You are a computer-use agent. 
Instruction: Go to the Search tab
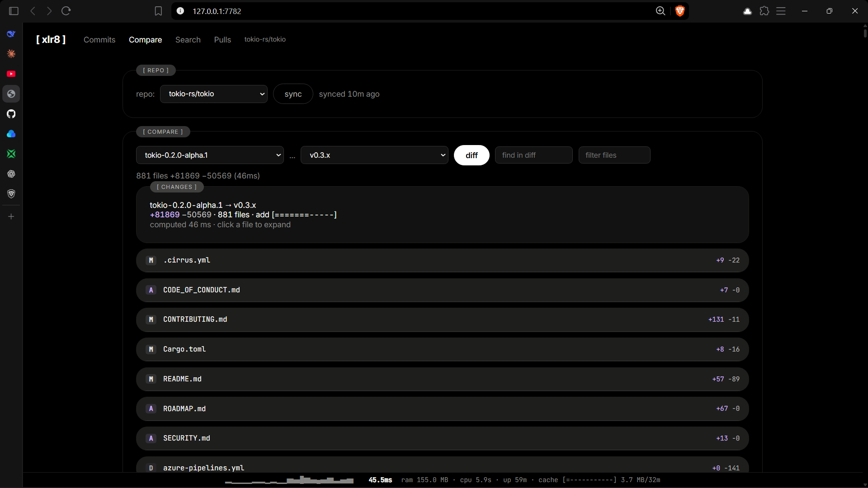188,40
